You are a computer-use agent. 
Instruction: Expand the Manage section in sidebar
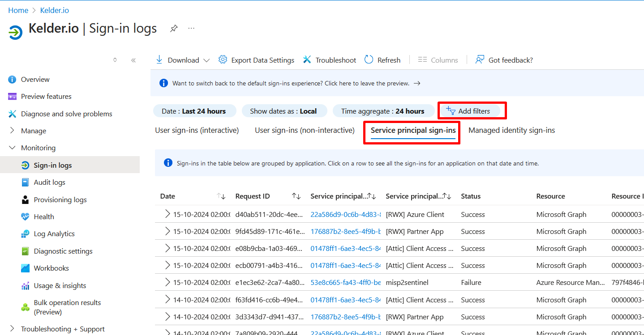pyautogui.click(x=13, y=131)
